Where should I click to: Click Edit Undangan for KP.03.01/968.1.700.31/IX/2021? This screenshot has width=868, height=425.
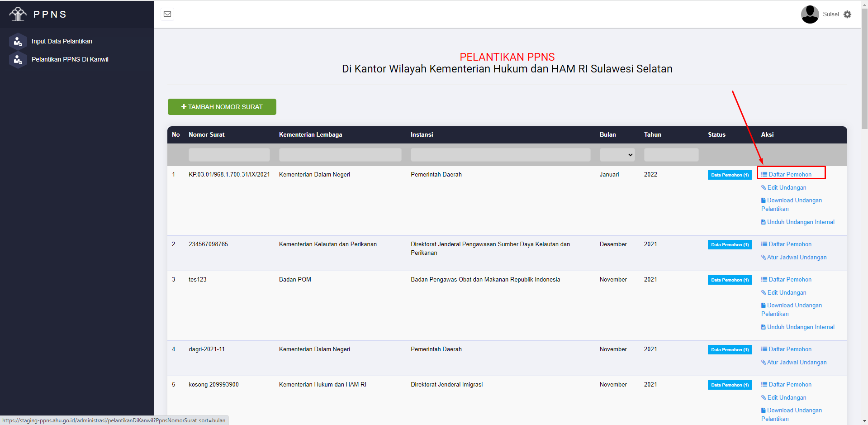click(x=783, y=187)
